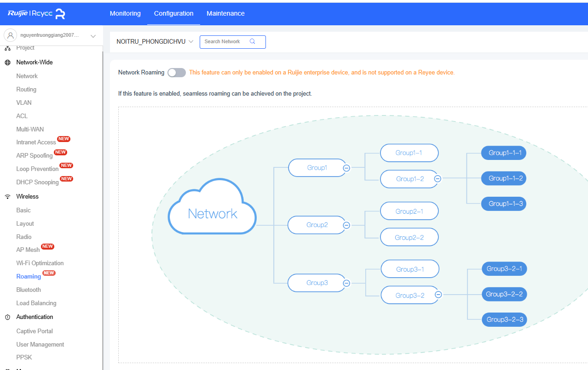
Task: Click the search magnifier icon
Action: [x=252, y=41]
